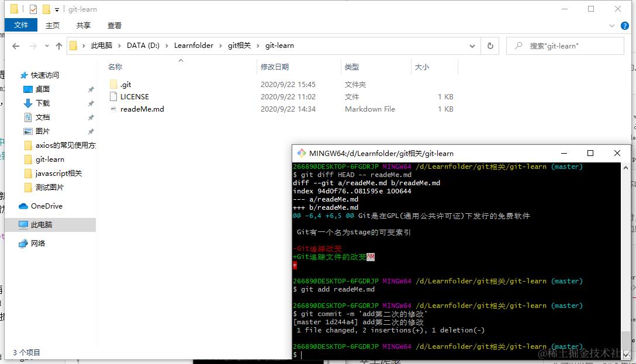Select the LICENSE file
The height and width of the screenshot is (364, 636).
point(134,96)
